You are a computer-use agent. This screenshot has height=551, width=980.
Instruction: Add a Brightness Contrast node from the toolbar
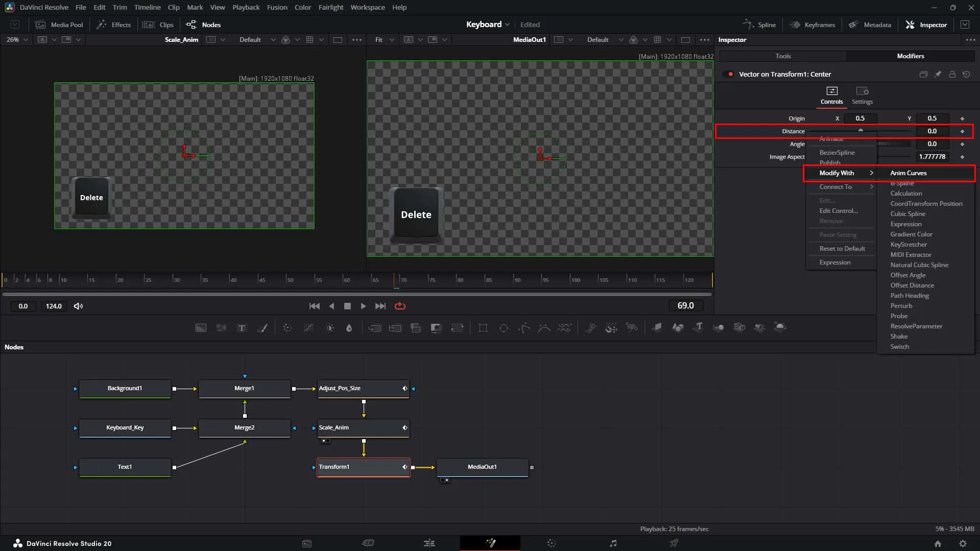coord(330,328)
